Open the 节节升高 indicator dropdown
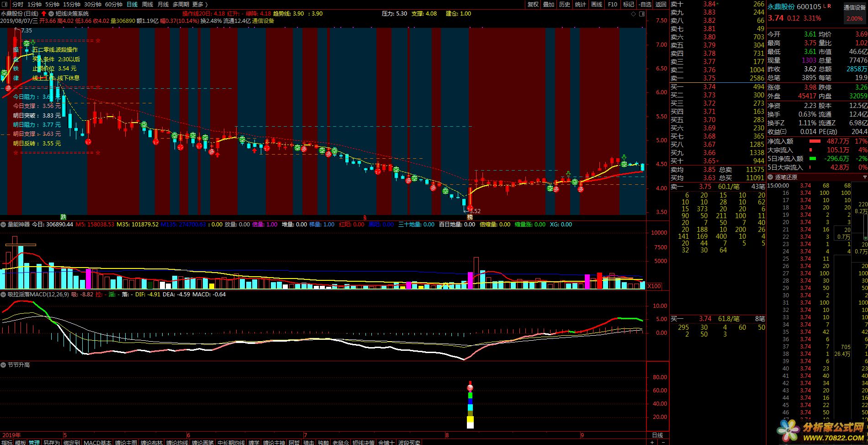Image resolution: width=868 pixels, height=445 pixels. (3, 365)
